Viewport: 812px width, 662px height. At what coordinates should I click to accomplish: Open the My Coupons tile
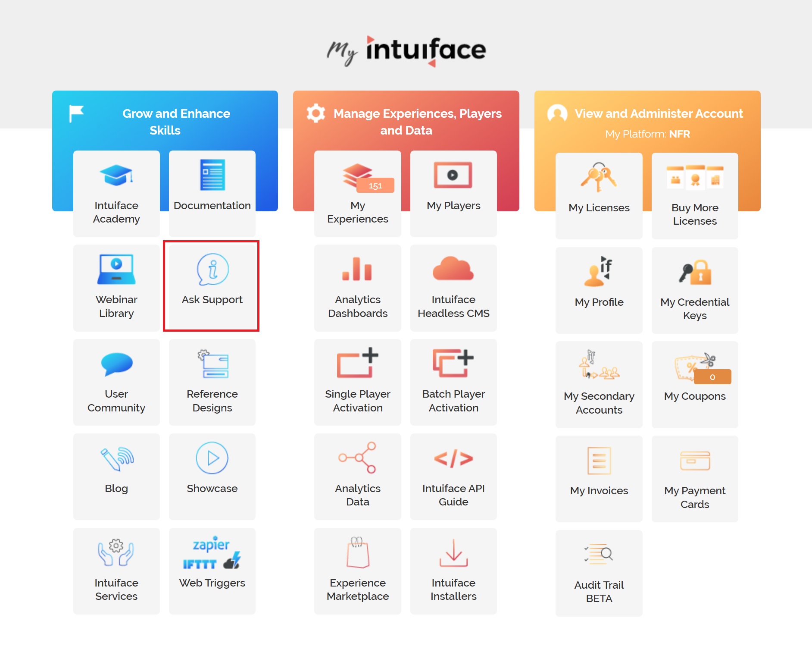pyautogui.click(x=695, y=384)
